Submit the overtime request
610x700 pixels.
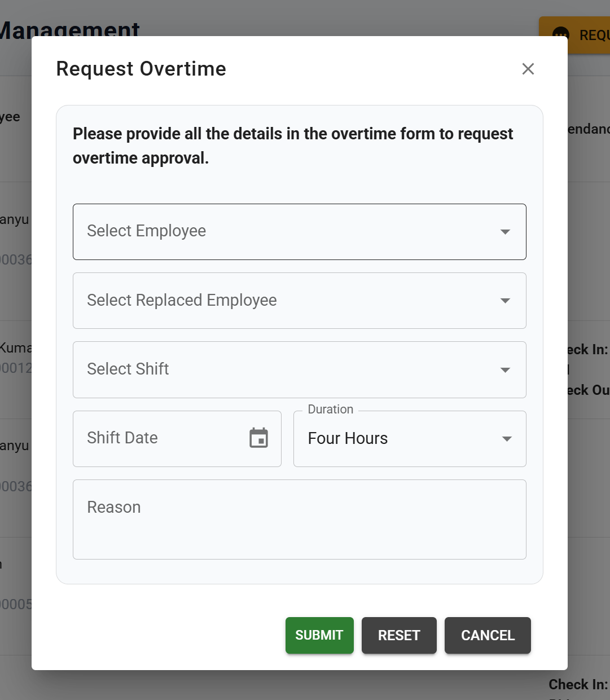click(x=319, y=635)
